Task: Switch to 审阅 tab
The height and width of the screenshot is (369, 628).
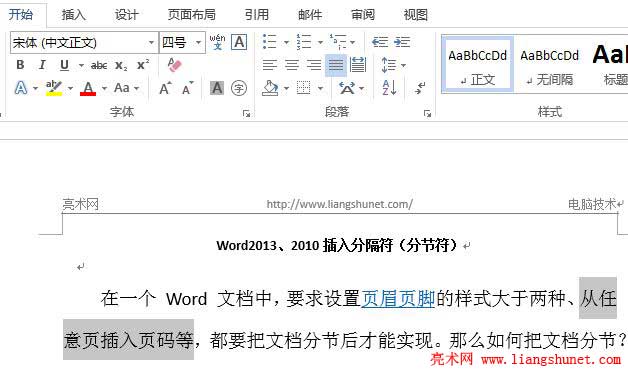Action: pyautogui.click(x=363, y=15)
